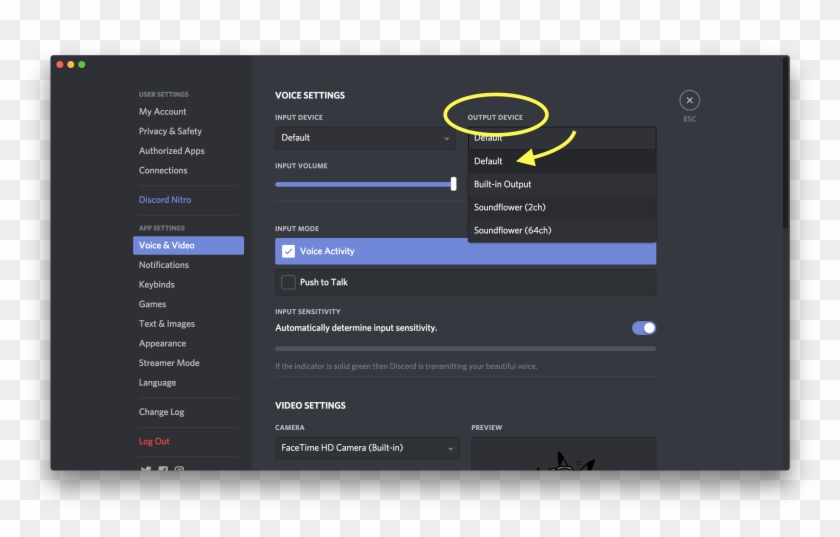Image resolution: width=840 pixels, height=537 pixels.
Task: Disable automatic input sensitivity switch
Action: coord(643,328)
